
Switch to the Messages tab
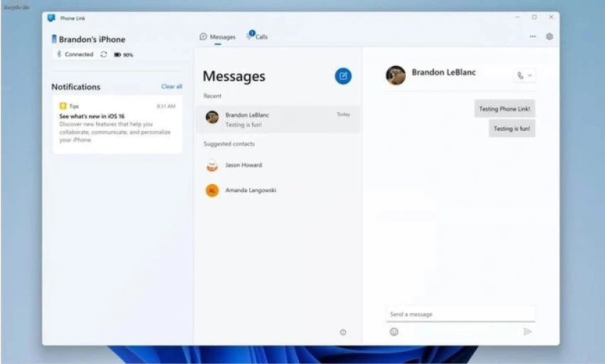(x=218, y=37)
